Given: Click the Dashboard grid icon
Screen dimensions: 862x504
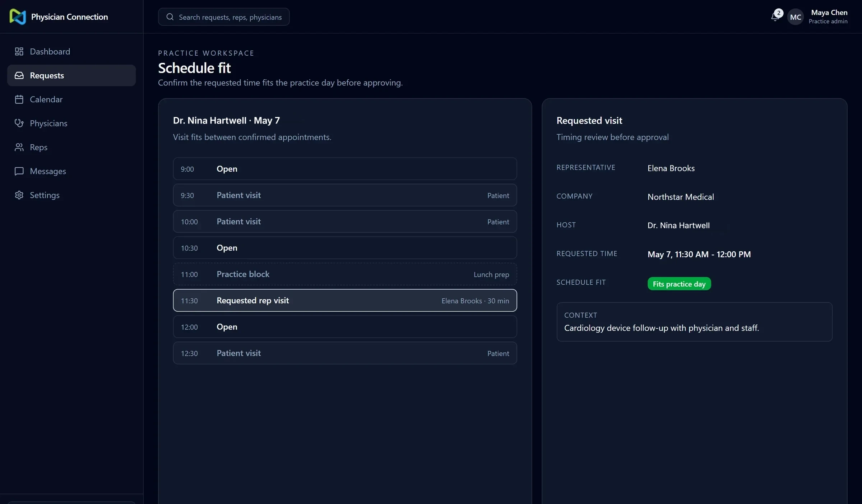Looking at the screenshot, I should click(19, 51).
